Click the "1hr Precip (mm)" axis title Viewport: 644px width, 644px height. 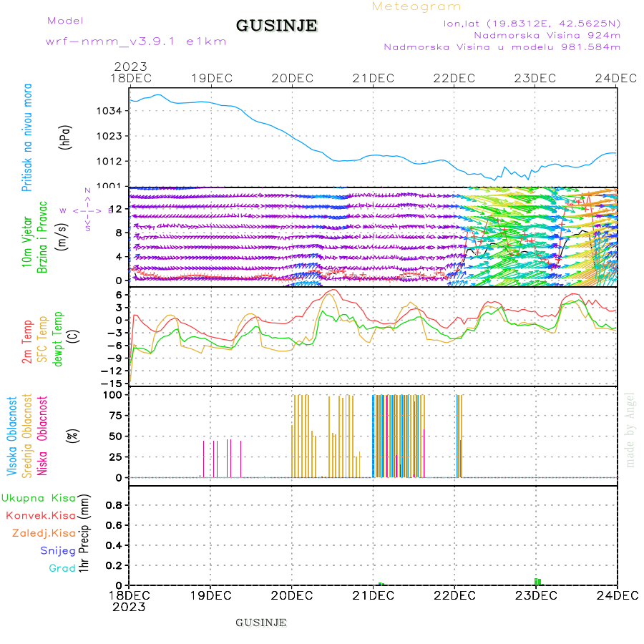pyautogui.click(x=84, y=533)
